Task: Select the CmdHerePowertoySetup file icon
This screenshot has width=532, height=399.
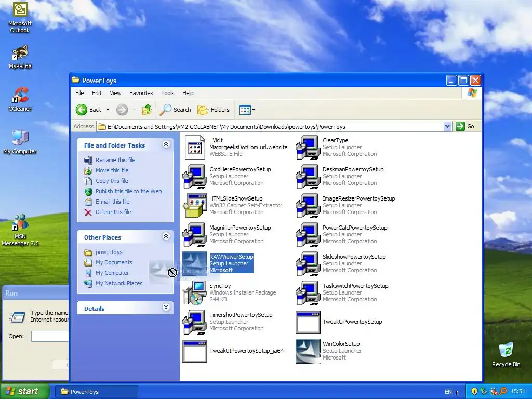Action: 195,177
